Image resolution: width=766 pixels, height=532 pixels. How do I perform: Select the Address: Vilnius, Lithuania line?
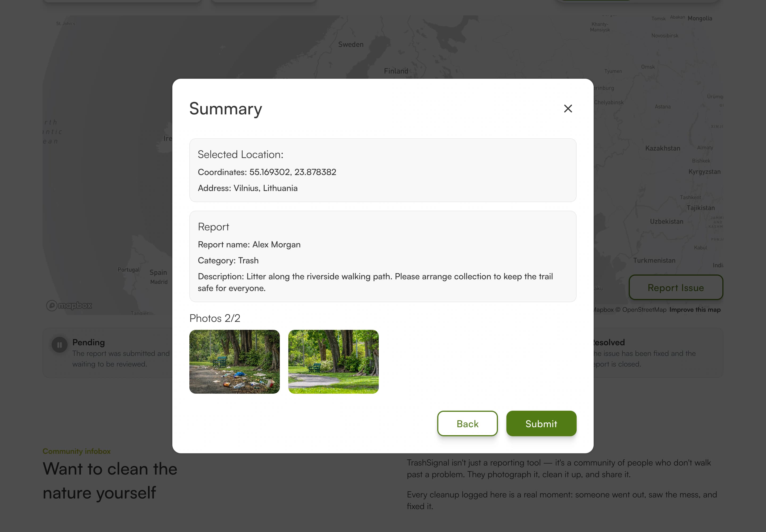tap(248, 188)
